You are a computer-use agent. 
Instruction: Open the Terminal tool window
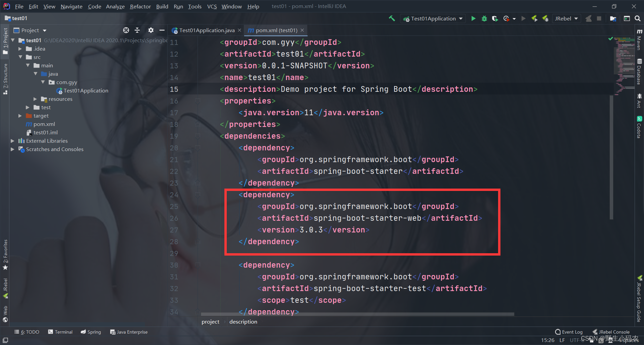pyautogui.click(x=60, y=332)
